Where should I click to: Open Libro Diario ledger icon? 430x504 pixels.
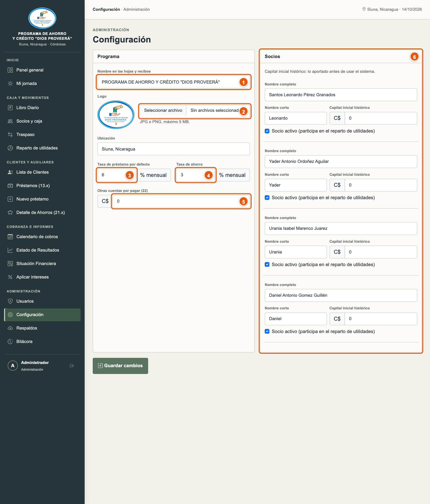click(x=10, y=108)
